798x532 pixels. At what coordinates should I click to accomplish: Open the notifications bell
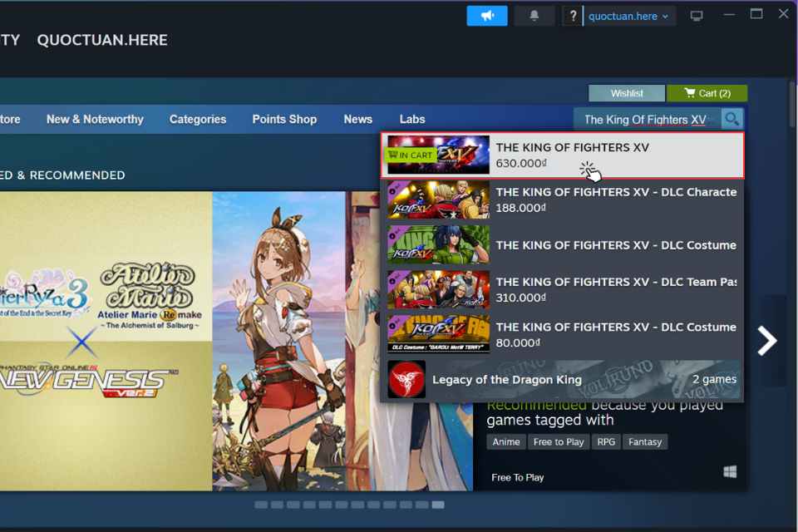[x=534, y=16]
